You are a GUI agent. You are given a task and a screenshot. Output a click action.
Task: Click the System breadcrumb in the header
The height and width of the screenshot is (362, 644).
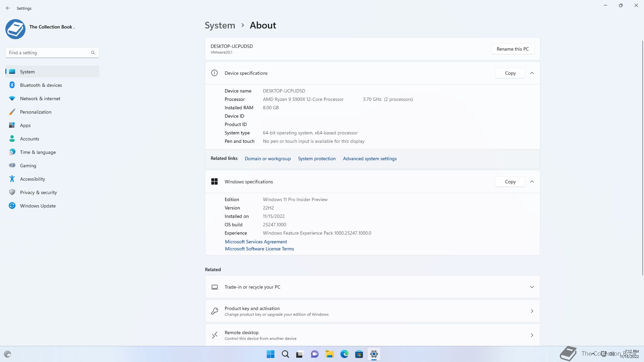[x=220, y=25]
